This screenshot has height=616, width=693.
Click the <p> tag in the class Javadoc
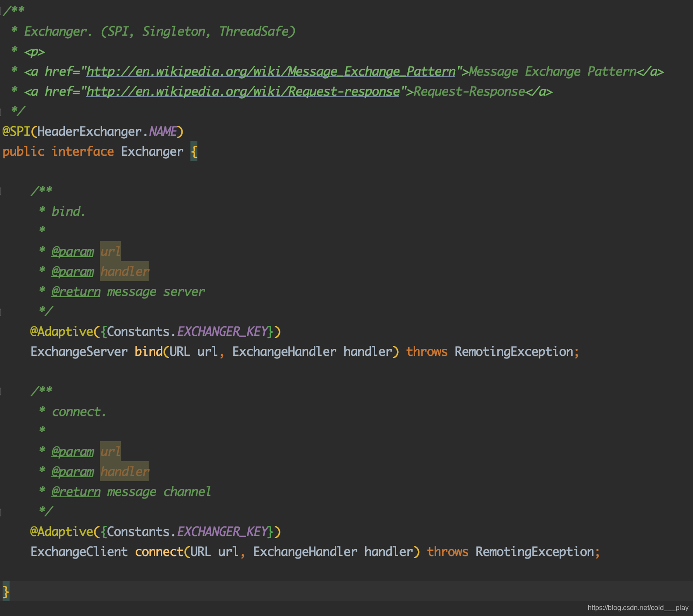(x=34, y=52)
